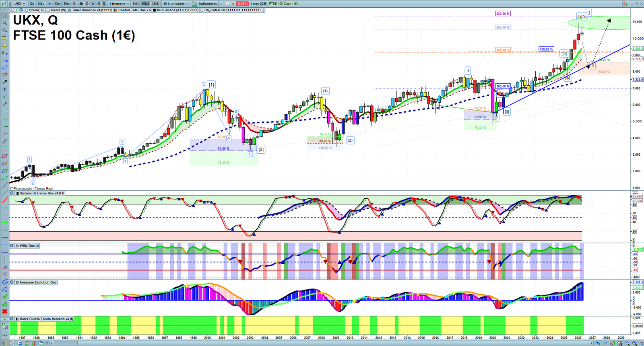644x346 pixels.
Task: Toggle Sistema de trenes Doc v4 checkbox
Action: pos(17,194)
